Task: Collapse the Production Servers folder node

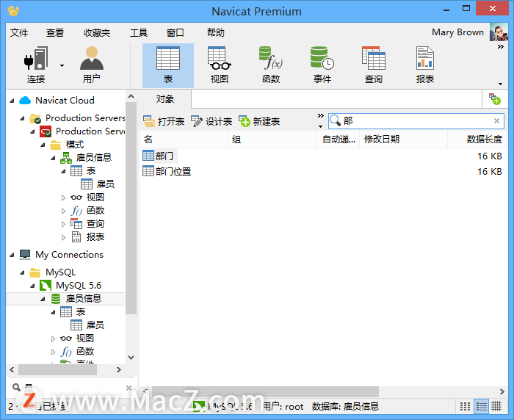Action: tap(22, 118)
